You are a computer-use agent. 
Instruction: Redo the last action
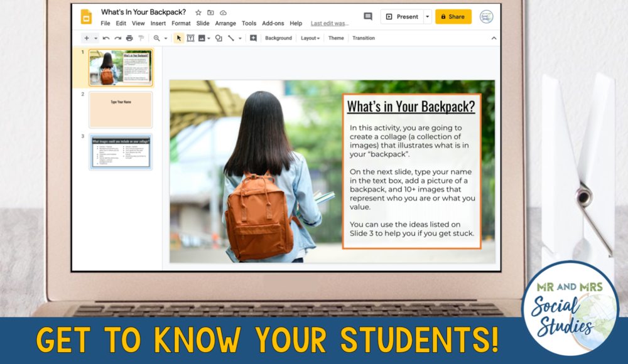118,38
